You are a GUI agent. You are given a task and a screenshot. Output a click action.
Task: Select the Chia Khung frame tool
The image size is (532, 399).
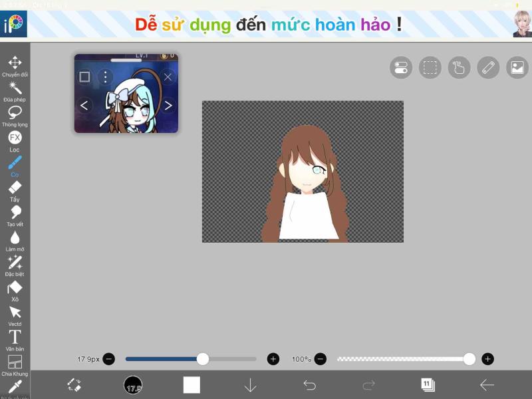click(x=13, y=361)
